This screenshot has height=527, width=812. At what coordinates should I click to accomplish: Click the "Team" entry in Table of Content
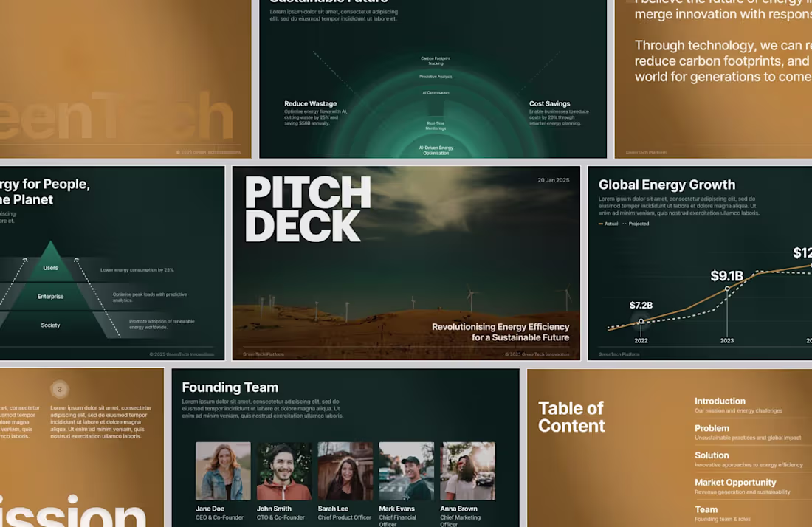click(706, 509)
